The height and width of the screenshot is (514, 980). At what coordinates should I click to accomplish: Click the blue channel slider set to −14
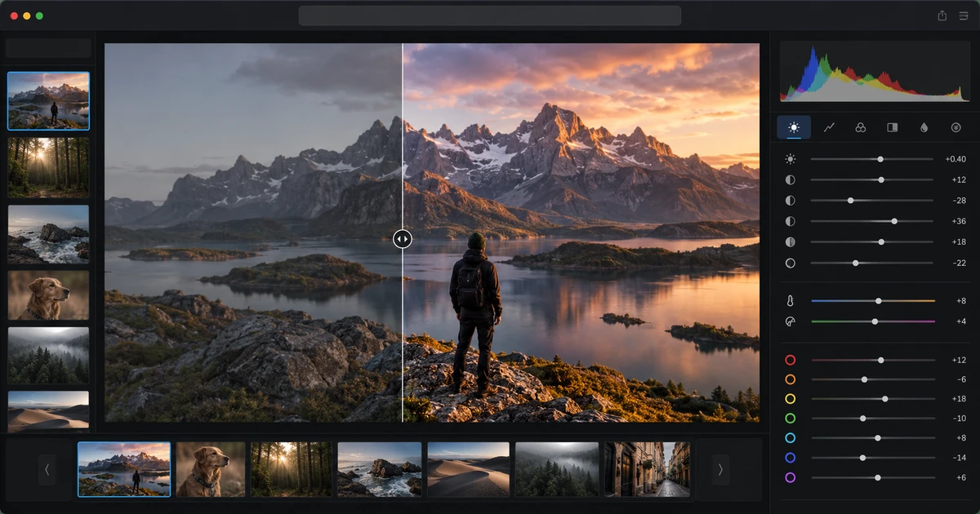[x=873, y=458]
